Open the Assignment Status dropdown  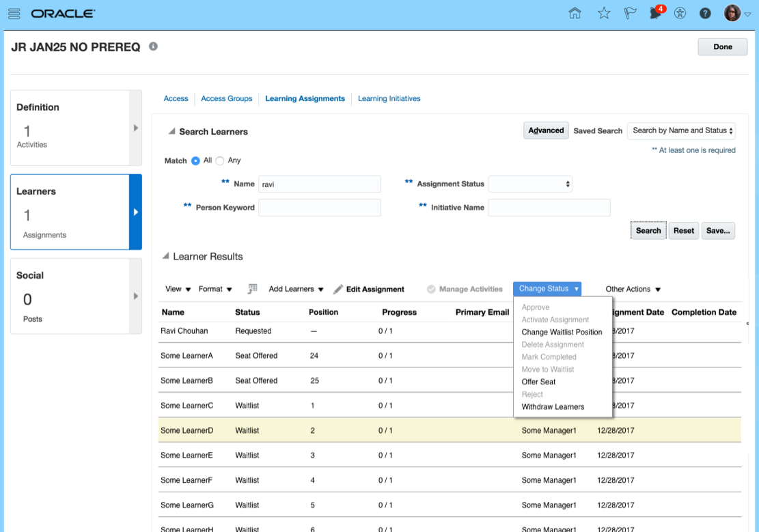pos(530,184)
